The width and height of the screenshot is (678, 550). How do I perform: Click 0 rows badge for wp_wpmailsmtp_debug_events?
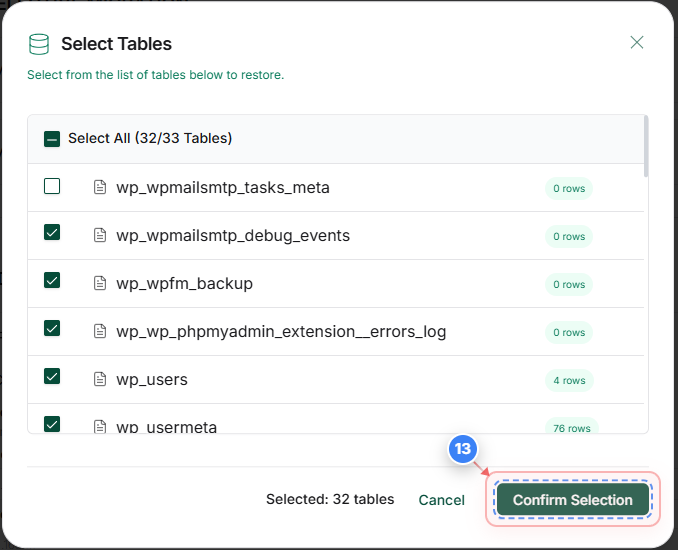(569, 237)
